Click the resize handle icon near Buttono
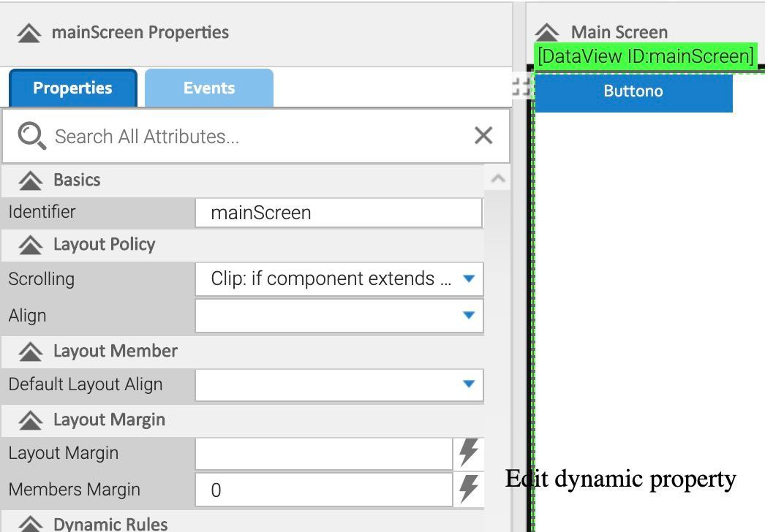The image size is (765, 532). click(x=521, y=87)
